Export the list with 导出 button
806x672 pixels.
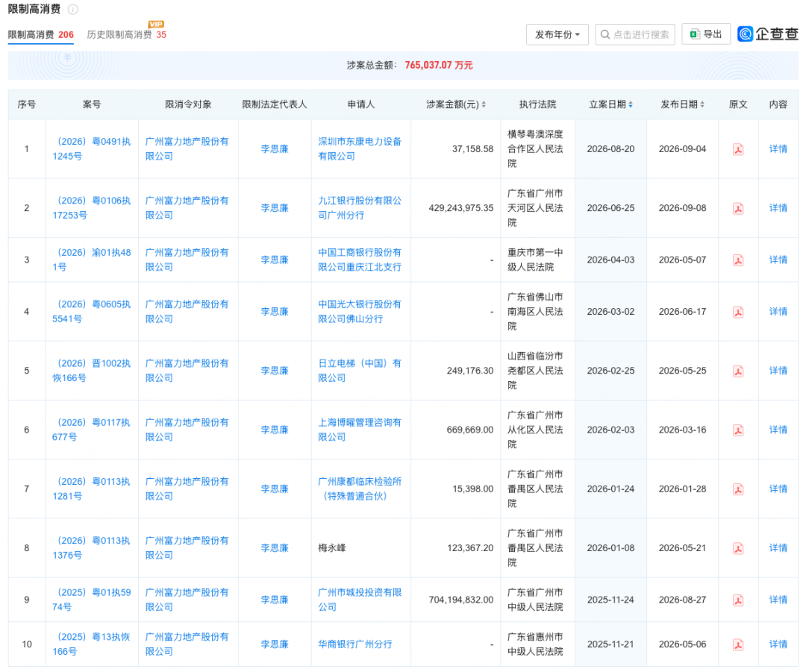click(x=706, y=34)
